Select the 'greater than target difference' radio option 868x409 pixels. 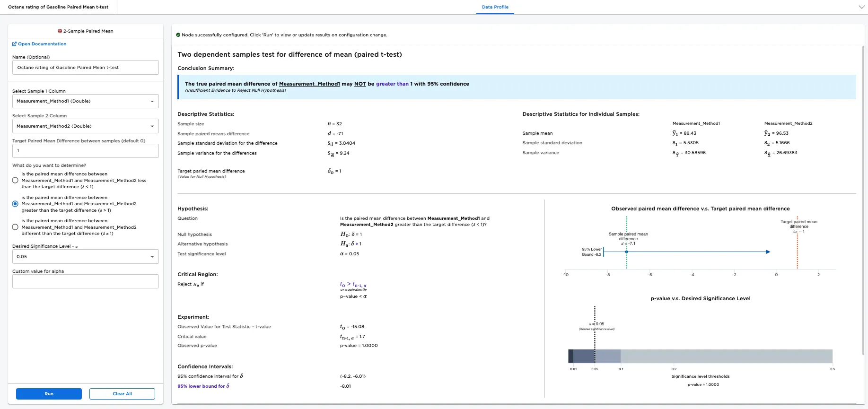[x=15, y=204]
